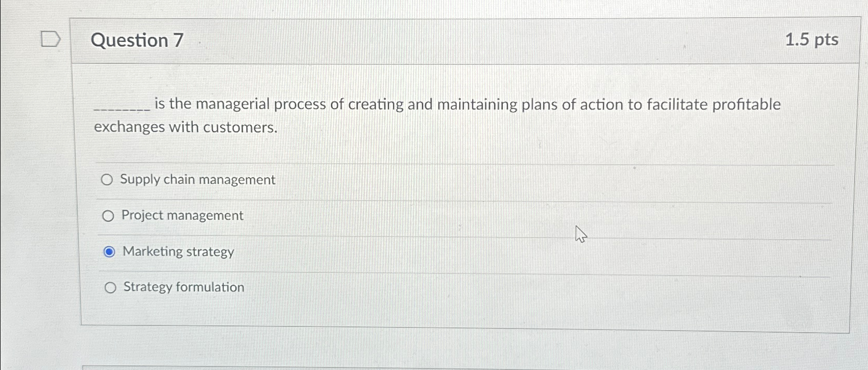
Task: Click the divider above Marketing strategy
Action: click(416, 234)
